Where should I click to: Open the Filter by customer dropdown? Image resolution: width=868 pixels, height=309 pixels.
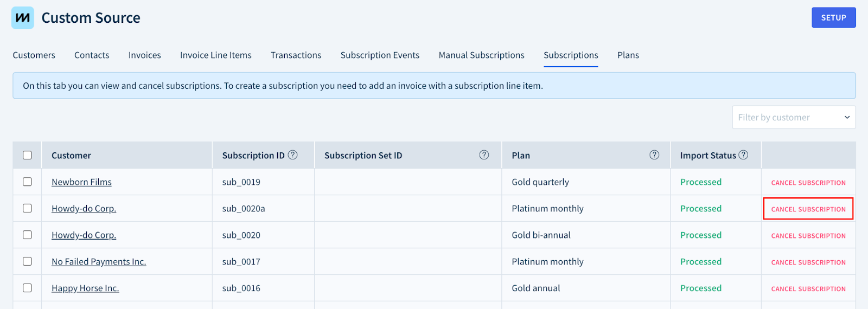[x=794, y=117]
